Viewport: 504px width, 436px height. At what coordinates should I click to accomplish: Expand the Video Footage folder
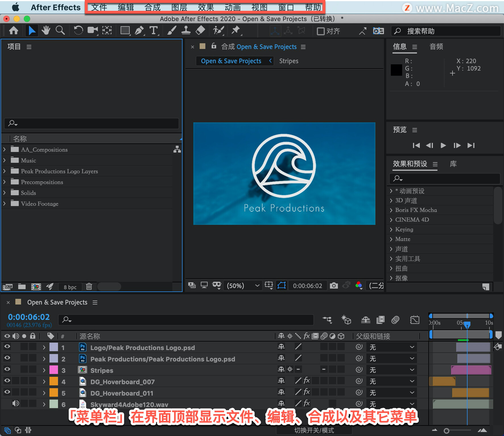[x=4, y=203]
